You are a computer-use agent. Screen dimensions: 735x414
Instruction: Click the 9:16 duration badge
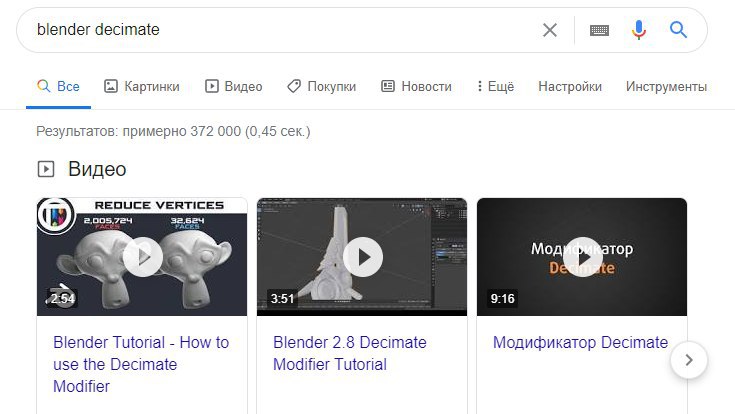click(x=502, y=299)
